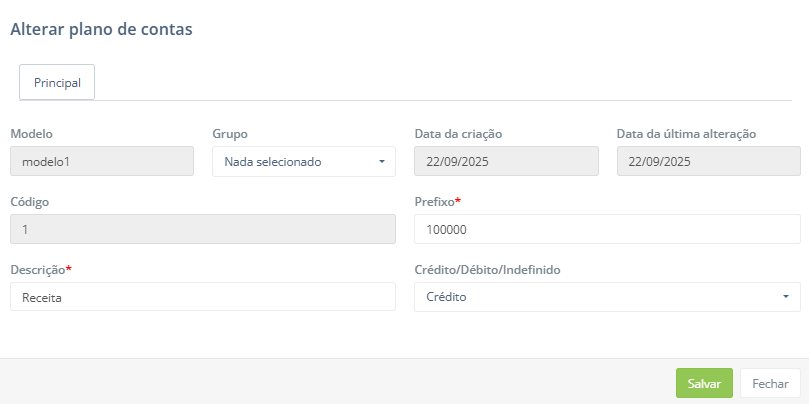Focus the Descrição input containing Receita

203,297
